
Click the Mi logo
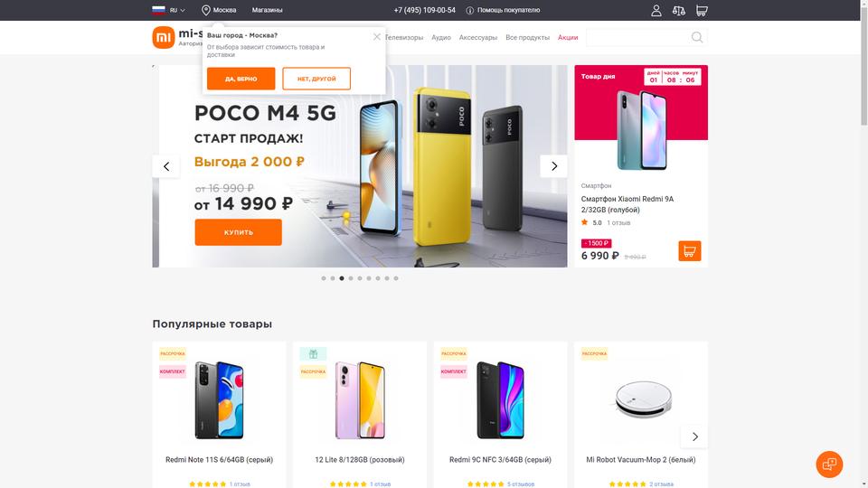point(164,38)
